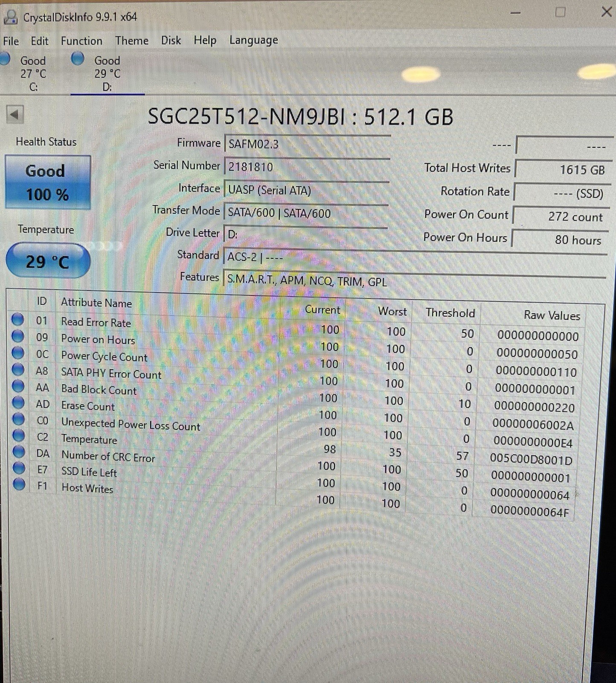Click status circle for Read Error Rate
Viewport: 616px width, 683px height.
[x=17, y=319]
